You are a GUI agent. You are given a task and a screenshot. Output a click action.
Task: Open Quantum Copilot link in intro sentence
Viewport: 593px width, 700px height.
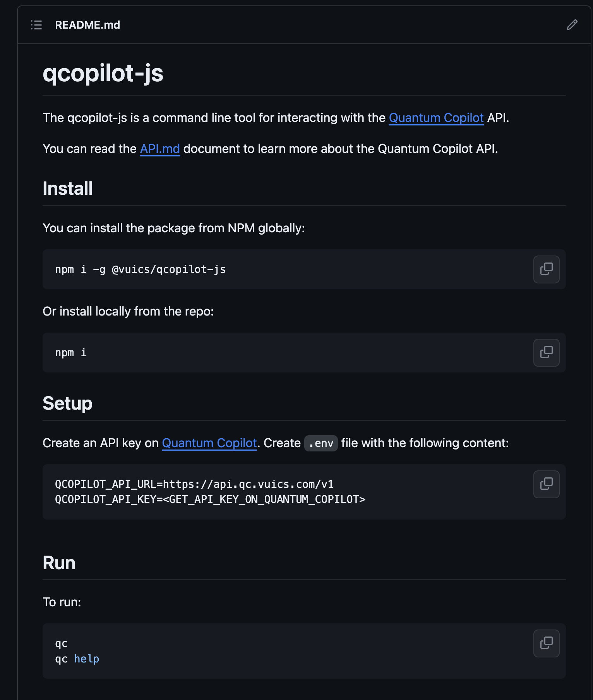pos(436,118)
